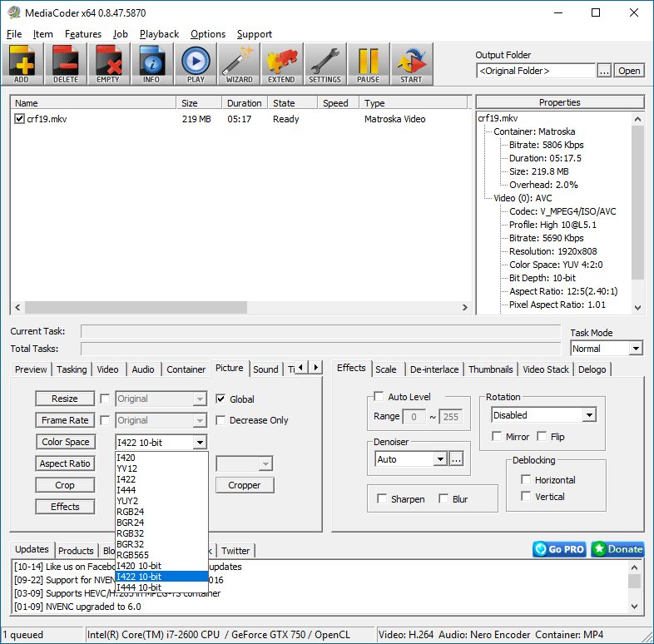Image resolution: width=654 pixels, height=644 pixels.
Task: Open the Job menu
Action: 120,34
